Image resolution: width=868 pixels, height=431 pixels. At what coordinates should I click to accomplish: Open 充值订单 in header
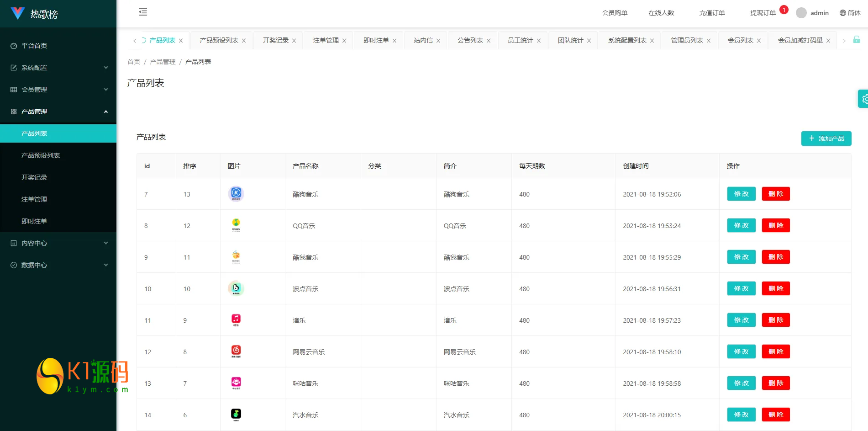point(712,13)
